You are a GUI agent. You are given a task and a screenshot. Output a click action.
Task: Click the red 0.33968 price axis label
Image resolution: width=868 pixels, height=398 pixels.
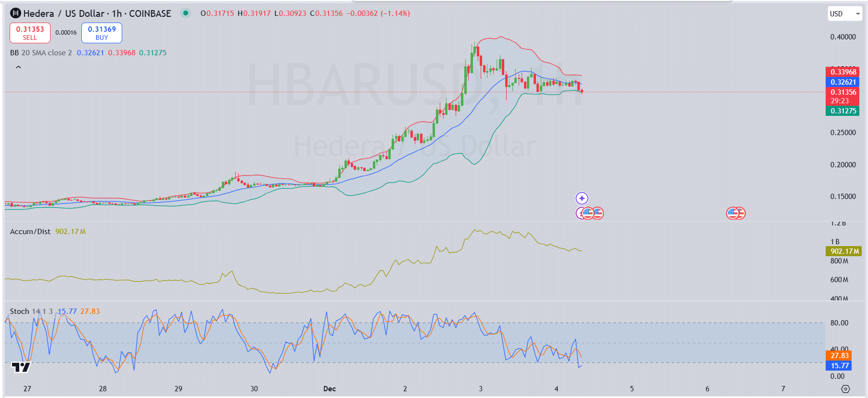coord(843,72)
